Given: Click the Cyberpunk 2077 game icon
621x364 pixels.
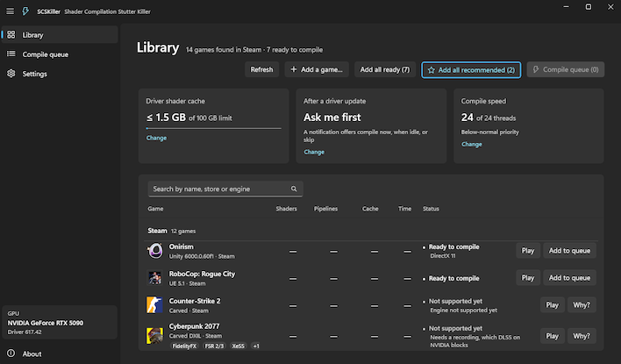Looking at the screenshot, I should (x=154, y=335).
